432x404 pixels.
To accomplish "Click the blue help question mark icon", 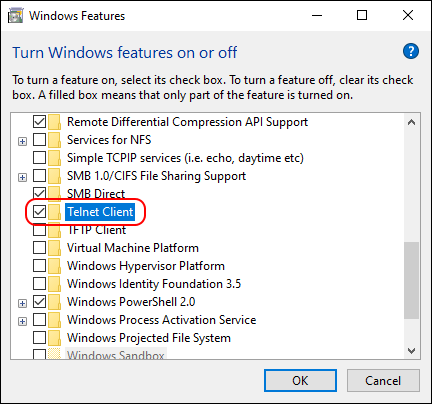I will point(411,51).
